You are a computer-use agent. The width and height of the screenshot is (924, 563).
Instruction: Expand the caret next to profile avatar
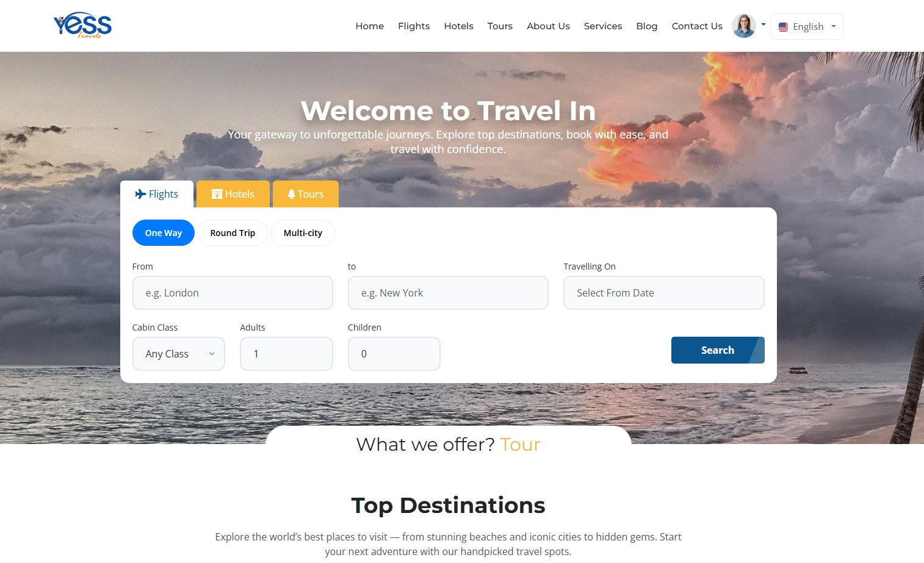click(x=763, y=24)
